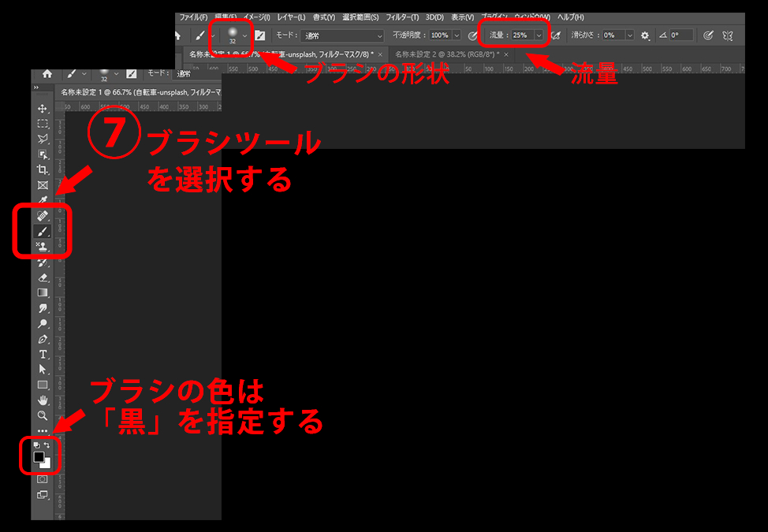
Task: Select the Dodge tool
Action: click(x=43, y=323)
